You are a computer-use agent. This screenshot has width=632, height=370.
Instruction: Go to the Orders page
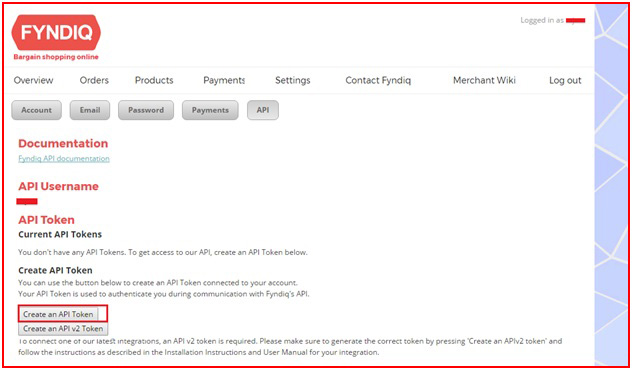click(94, 80)
